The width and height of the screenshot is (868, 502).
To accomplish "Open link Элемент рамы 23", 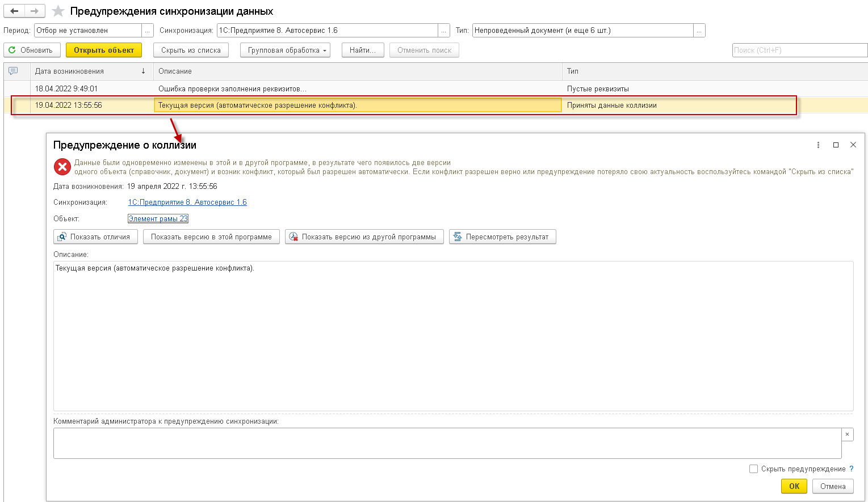I will 158,219.
